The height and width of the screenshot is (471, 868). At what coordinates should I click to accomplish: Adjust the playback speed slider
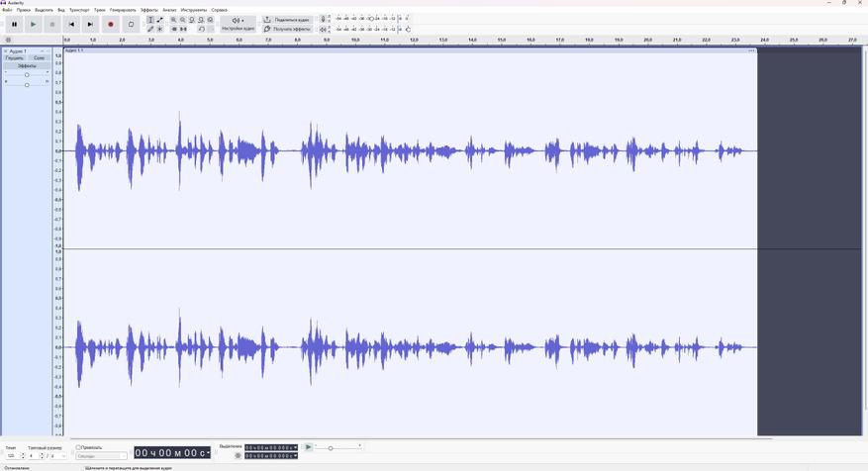(x=331, y=448)
